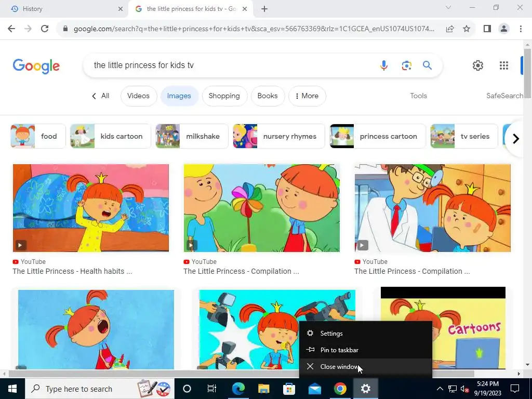Go to Google homepage via logo
Screen dimensions: 532x399
click(x=36, y=66)
